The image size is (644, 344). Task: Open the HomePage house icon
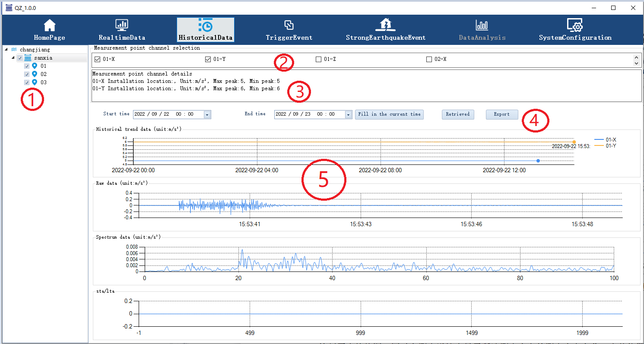[x=50, y=25]
